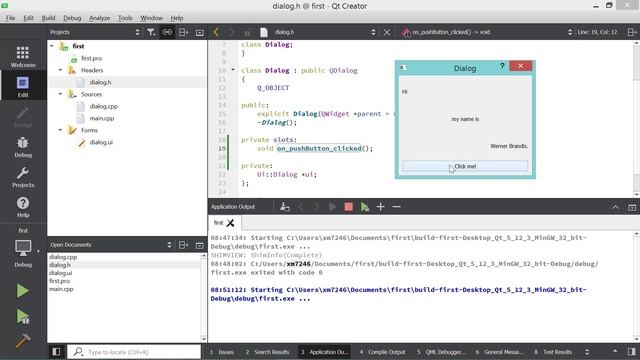Image resolution: width=640 pixels, height=360 pixels.
Task: Click the 'Click me!' button in Dialog
Action: [465, 166]
